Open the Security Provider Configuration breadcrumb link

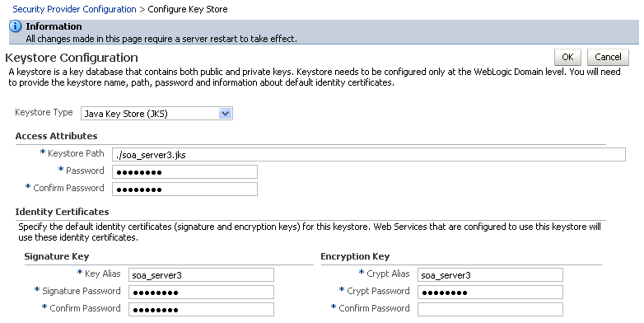74,9
